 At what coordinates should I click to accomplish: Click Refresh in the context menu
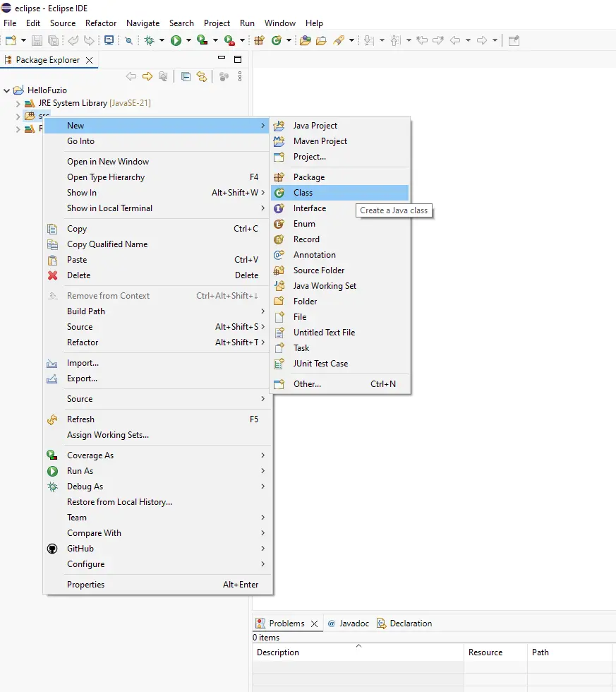(x=158, y=419)
